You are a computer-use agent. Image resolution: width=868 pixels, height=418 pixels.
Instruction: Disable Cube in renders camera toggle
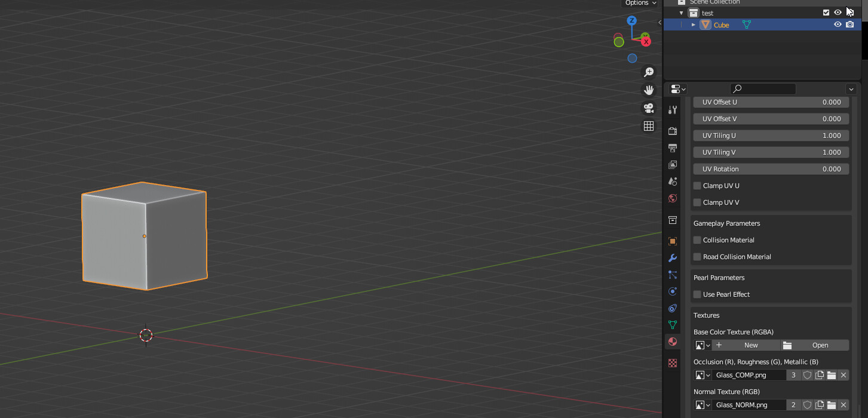pos(849,24)
